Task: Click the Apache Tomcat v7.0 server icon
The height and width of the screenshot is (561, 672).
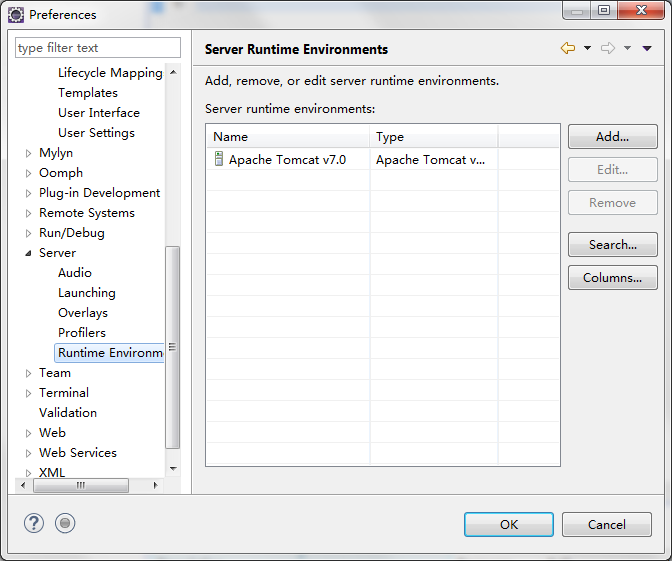Action: 219,159
